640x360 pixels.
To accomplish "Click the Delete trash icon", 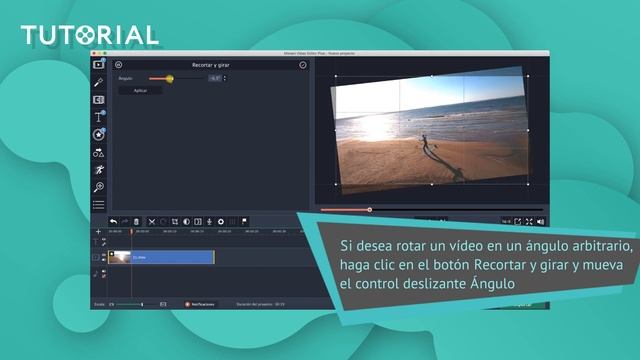I will 136,222.
